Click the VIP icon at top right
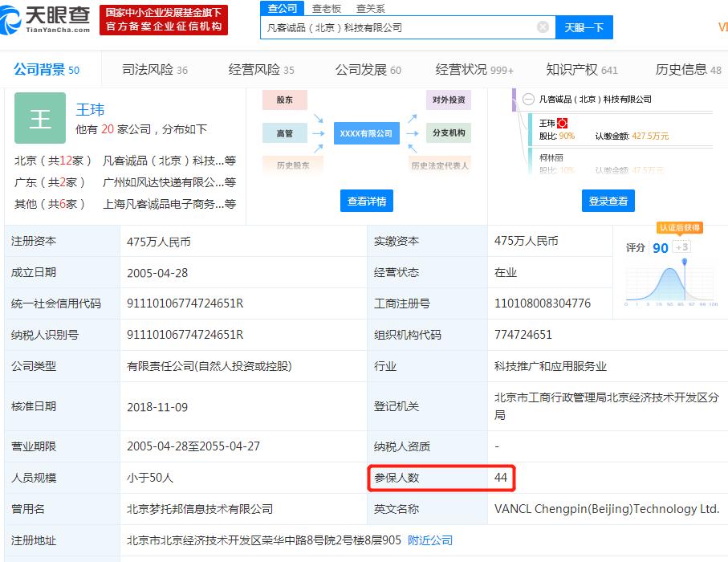This screenshot has width=728, height=562. pos(722,26)
